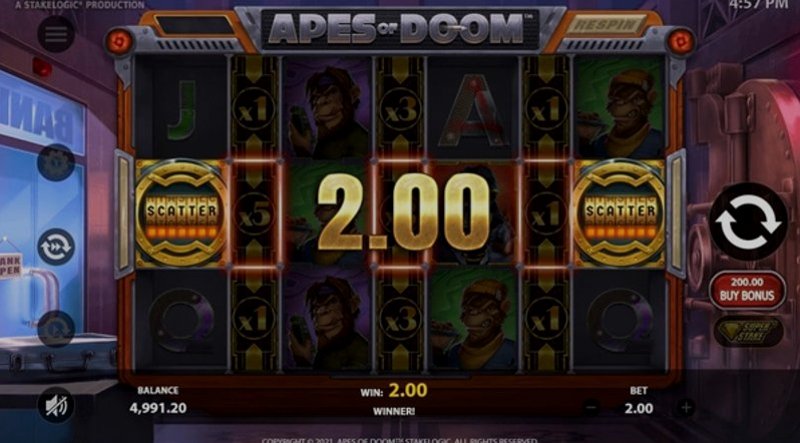Click the 2.00 bet amount value

(x=638, y=408)
